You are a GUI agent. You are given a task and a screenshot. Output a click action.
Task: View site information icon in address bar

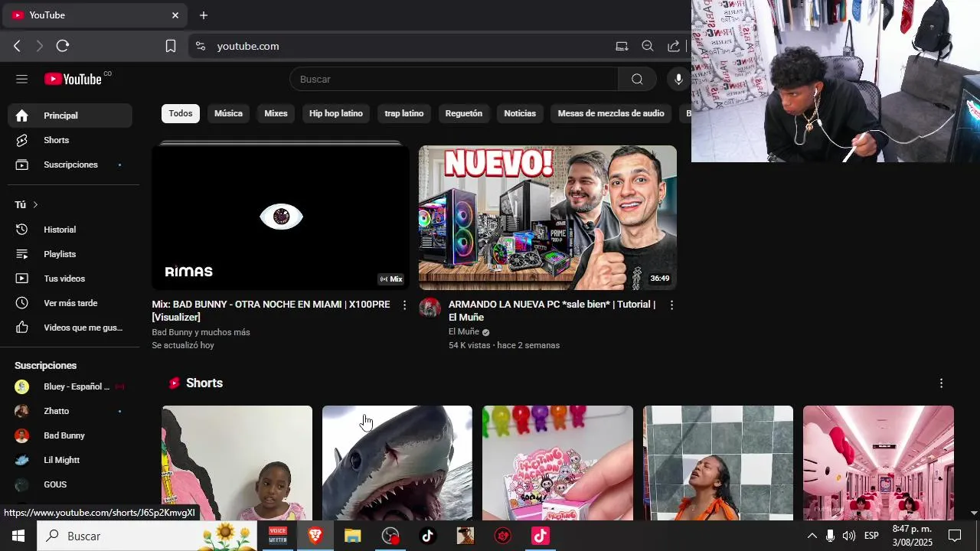click(201, 46)
